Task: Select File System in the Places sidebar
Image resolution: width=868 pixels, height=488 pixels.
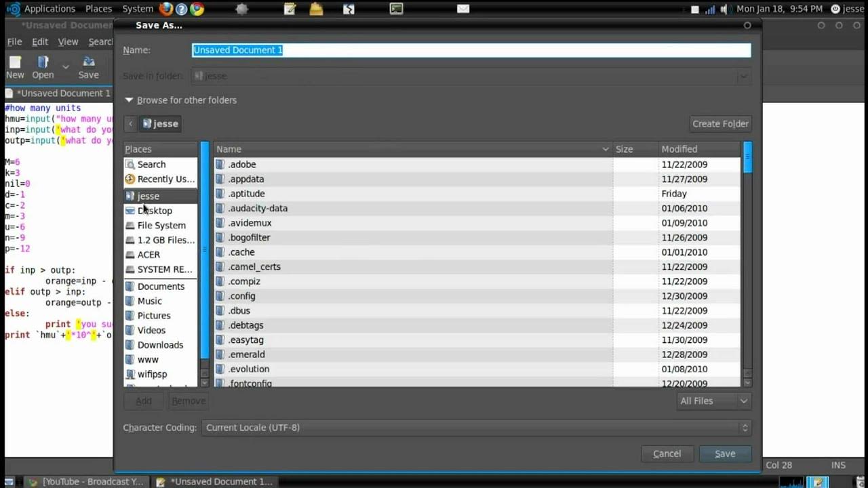Action: tap(161, 225)
